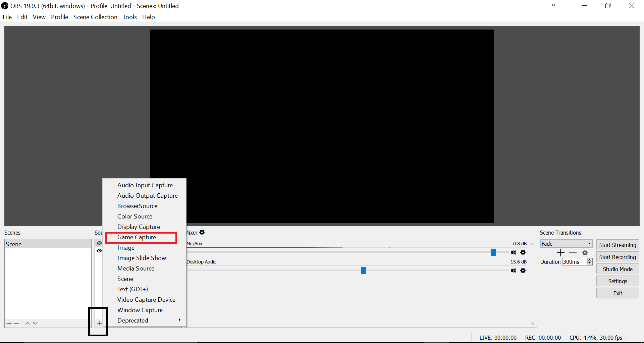Mute the Mic/Aux speaker icon
644x343 pixels.
coord(514,252)
